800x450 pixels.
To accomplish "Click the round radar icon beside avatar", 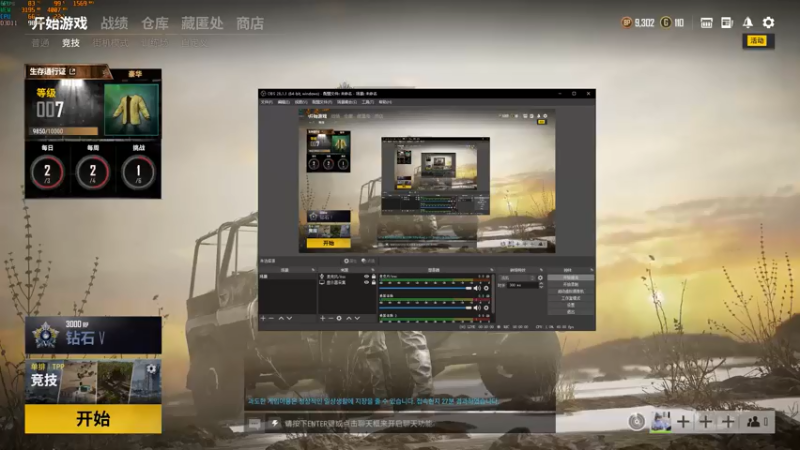I will [x=637, y=422].
